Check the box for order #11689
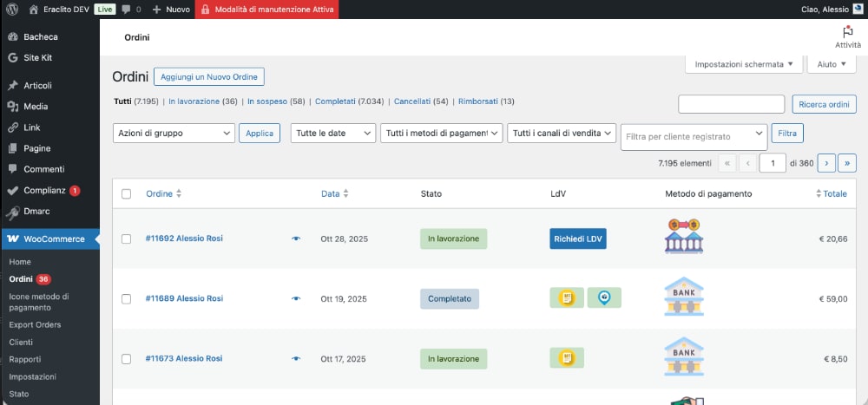The image size is (868, 405). click(127, 299)
